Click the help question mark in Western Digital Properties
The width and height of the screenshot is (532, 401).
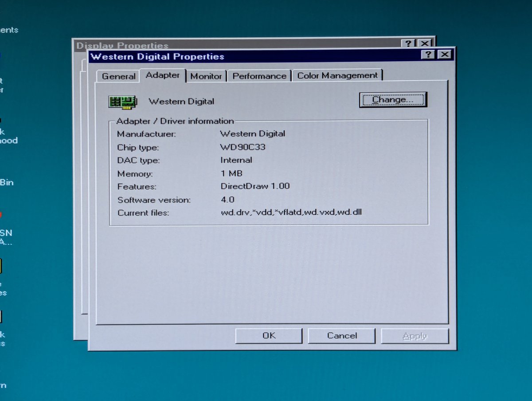[427, 55]
